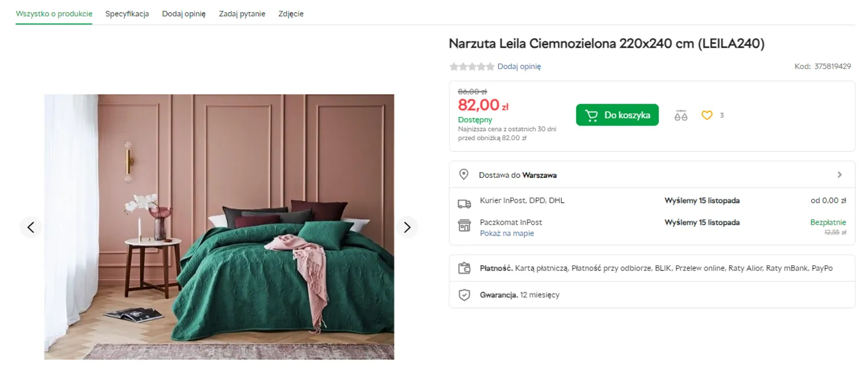Click Dodaj opinię link beside stars
This screenshot has height=370, width=868.
click(x=519, y=67)
